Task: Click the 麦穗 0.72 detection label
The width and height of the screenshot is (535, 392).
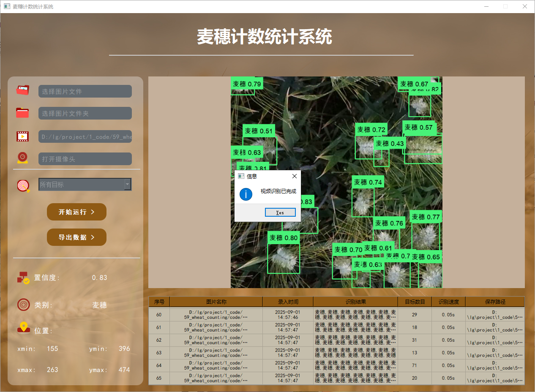Action: coord(371,129)
